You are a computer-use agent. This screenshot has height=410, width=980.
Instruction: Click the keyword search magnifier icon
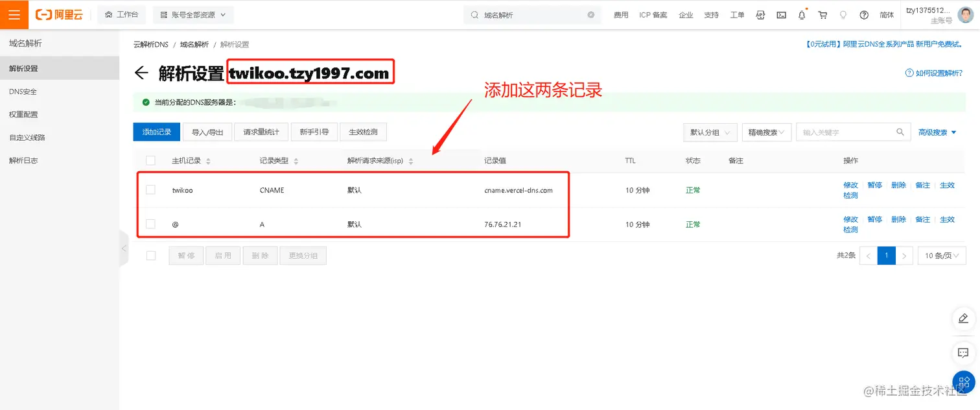tap(900, 132)
